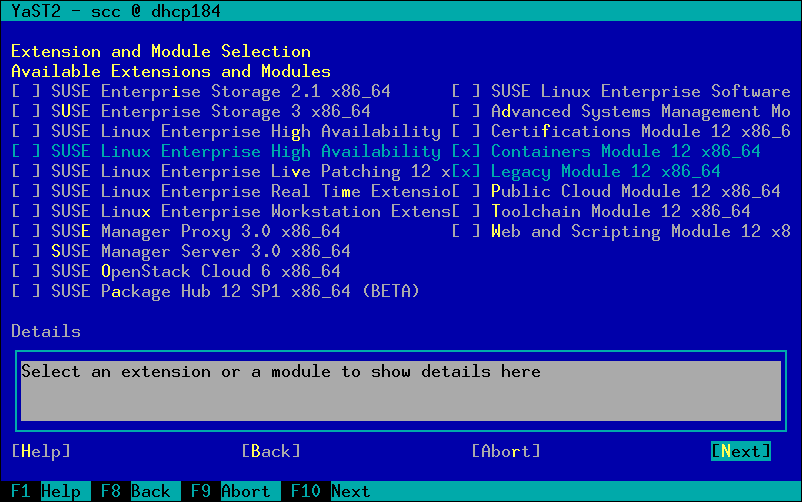Enable SUSE Enterprise Storage 3 extension
Image resolution: width=802 pixels, height=502 pixels.
point(27,112)
